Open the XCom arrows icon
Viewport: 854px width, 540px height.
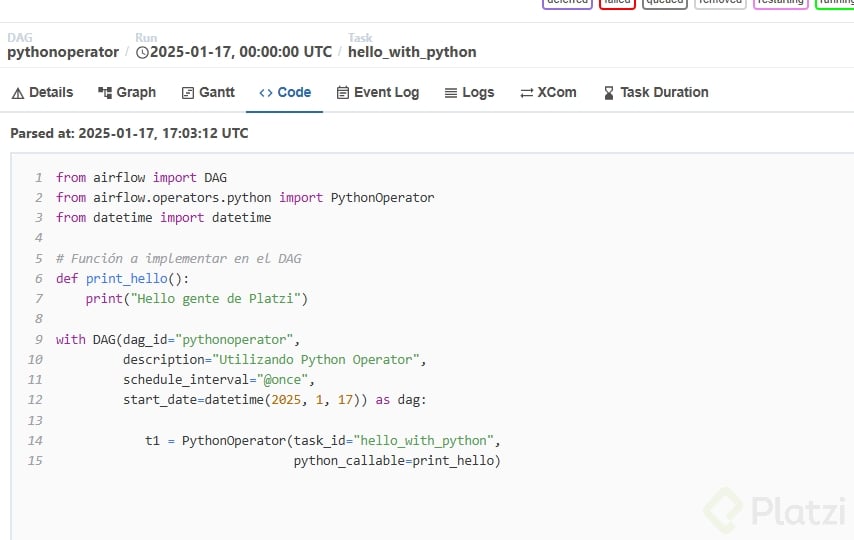(526, 93)
